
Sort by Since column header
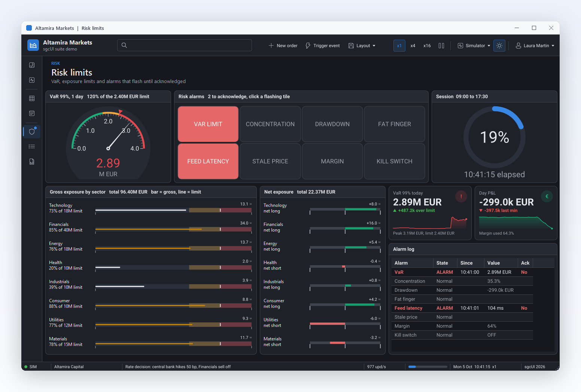[471, 263]
